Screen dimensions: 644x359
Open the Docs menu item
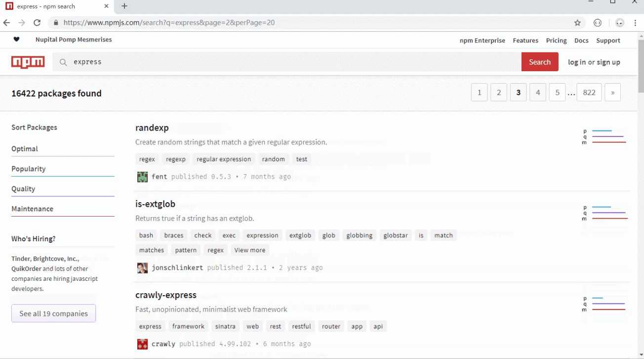pyautogui.click(x=581, y=41)
